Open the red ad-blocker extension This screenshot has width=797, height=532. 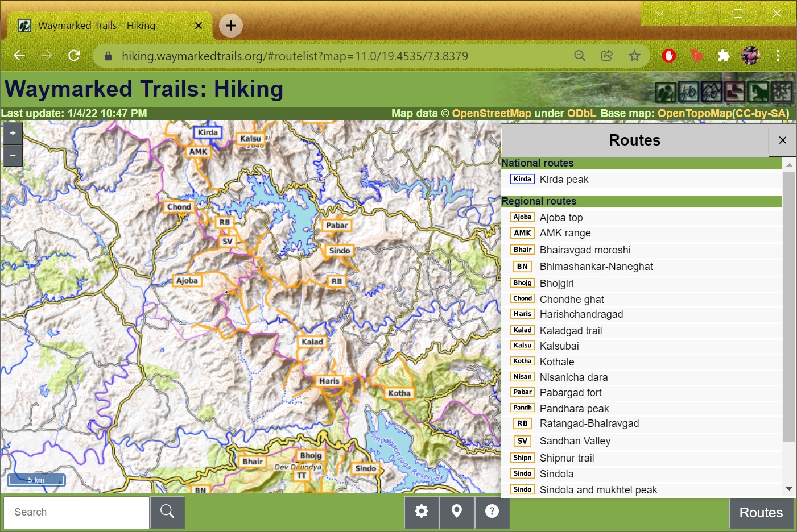669,56
